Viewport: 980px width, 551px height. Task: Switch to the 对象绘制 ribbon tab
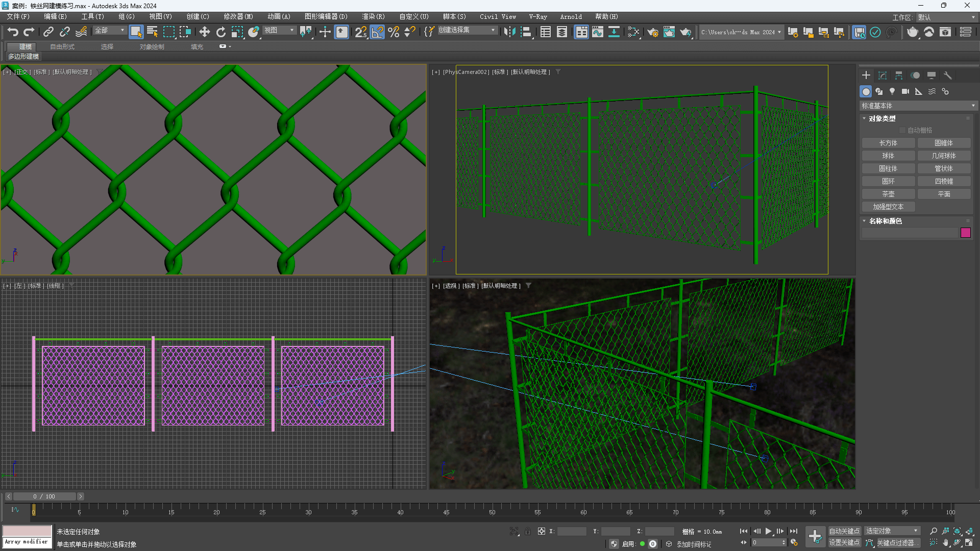(x=152, y=46)
